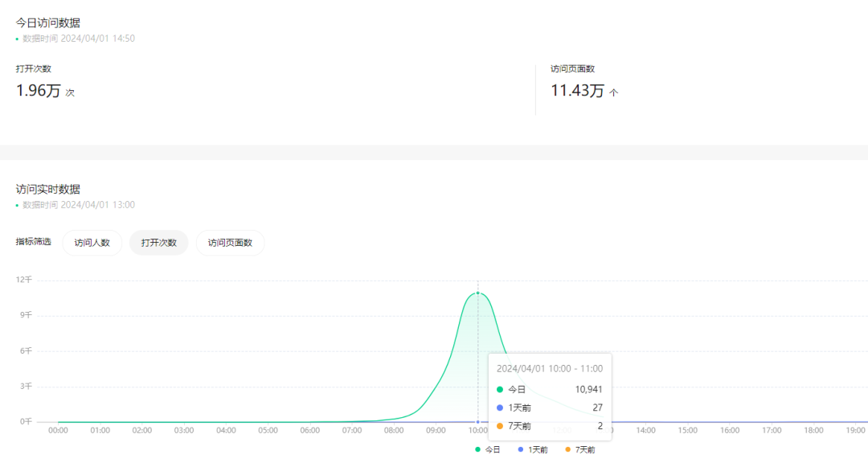Image resolution: width=868 pixels, height=467 pixels.
Task: Click the 09:00 x-axis label
Action: point(436,431)
